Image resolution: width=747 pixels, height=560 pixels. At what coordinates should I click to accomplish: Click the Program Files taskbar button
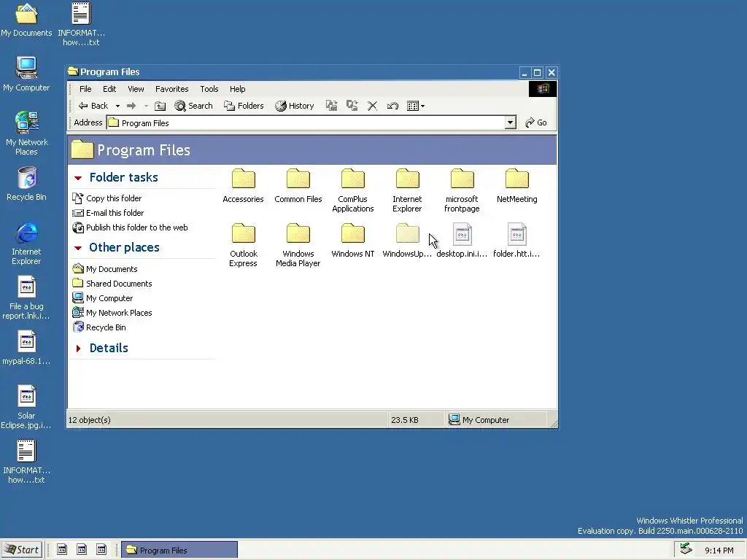tap(179, 550)
